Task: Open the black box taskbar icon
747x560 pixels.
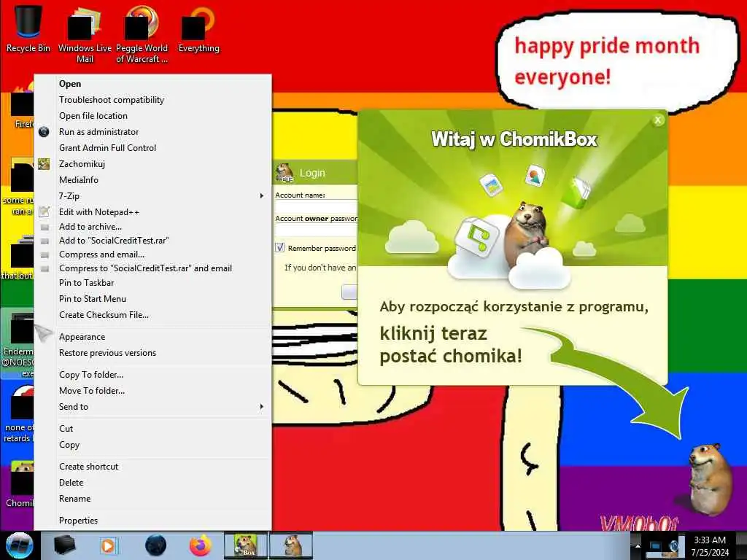Action: point(64,545)
